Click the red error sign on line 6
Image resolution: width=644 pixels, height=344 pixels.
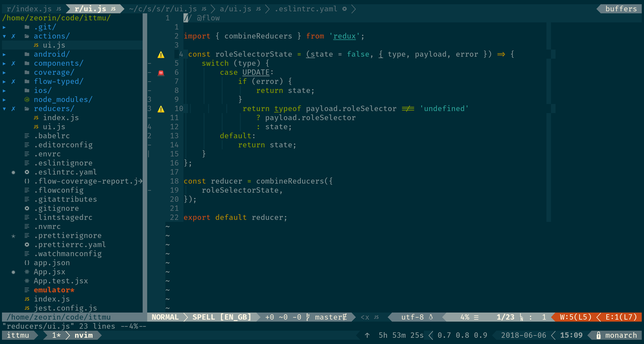(161, 73)
